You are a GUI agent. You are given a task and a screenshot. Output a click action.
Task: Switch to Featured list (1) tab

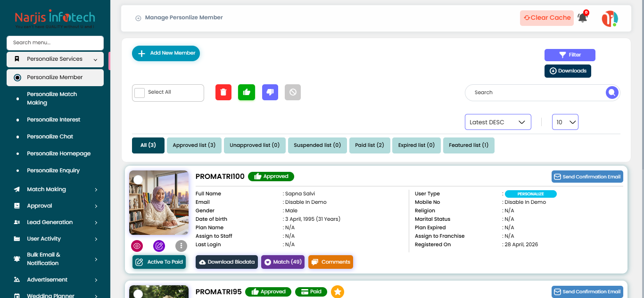(x=469, y=145)
